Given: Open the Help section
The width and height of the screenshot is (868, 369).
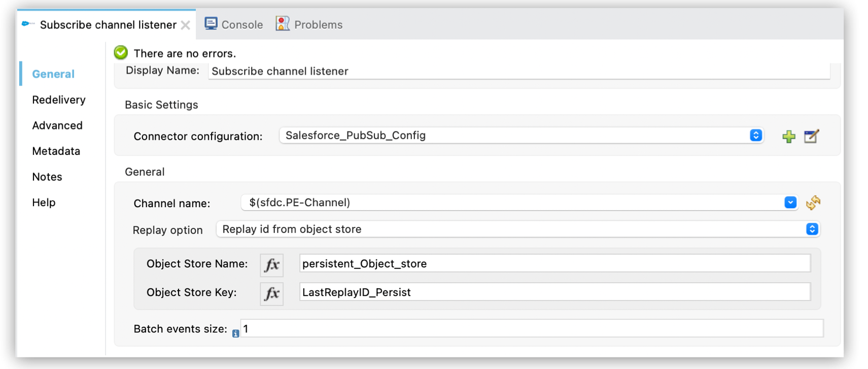Looking at the screenshot, I should 44,203.
